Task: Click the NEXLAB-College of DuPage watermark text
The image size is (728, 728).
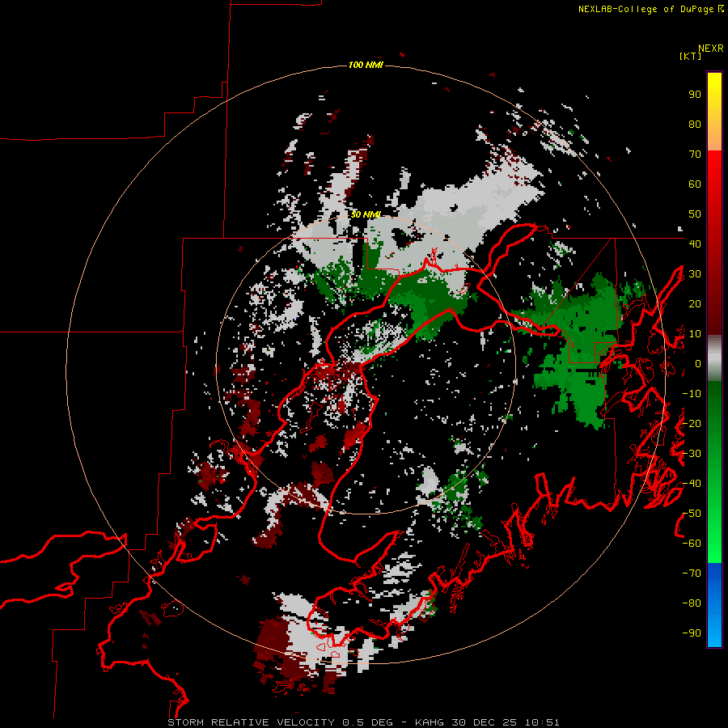Action: tap(650, 9)
